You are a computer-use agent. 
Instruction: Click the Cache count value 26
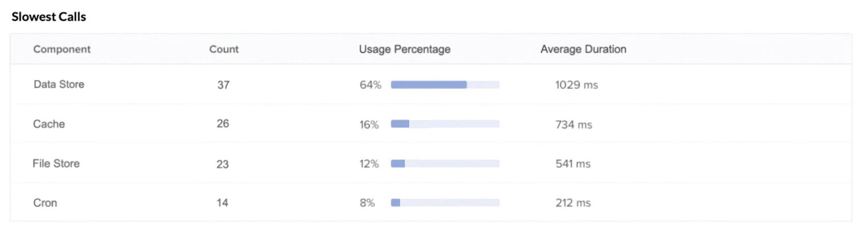[222, 124]
